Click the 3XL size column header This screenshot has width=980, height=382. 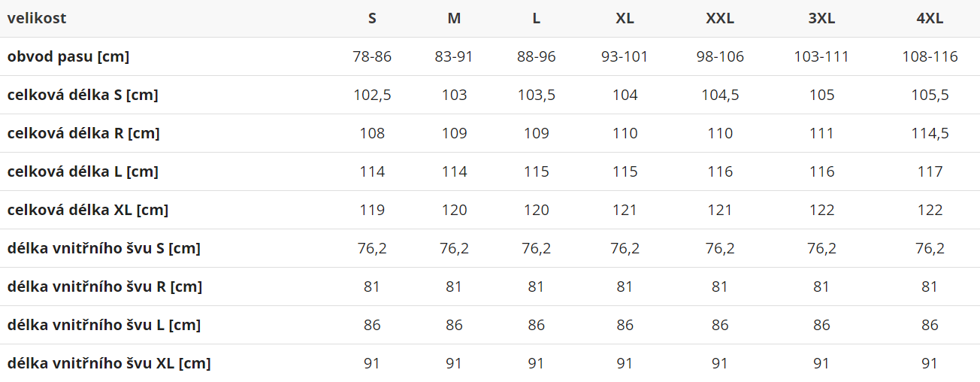821,18
